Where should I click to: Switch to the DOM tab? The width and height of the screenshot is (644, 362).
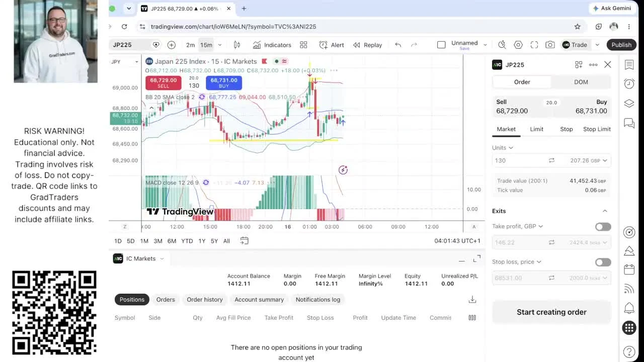tap(581, 82)
